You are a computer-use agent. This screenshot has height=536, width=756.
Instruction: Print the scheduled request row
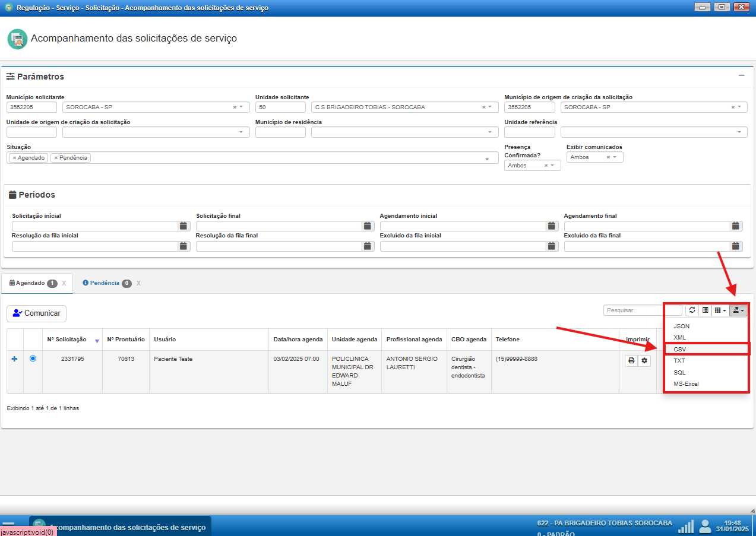click(x=631, y=360)
